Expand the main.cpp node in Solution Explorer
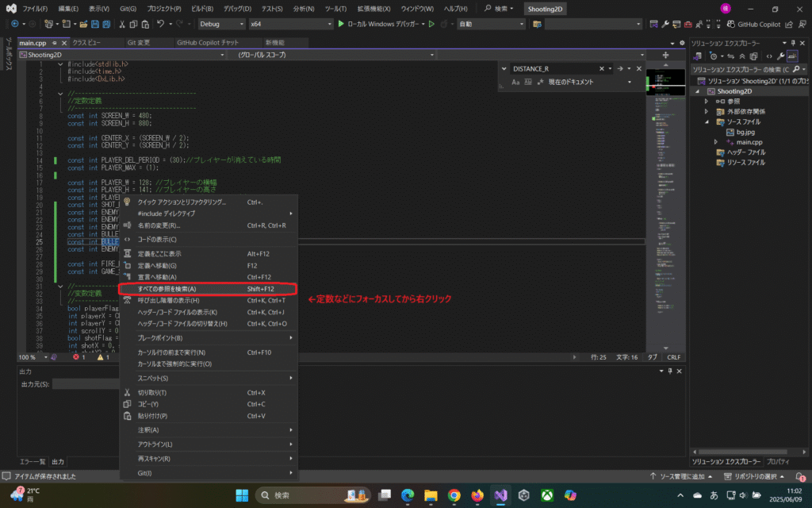 (x=716, y=142)
